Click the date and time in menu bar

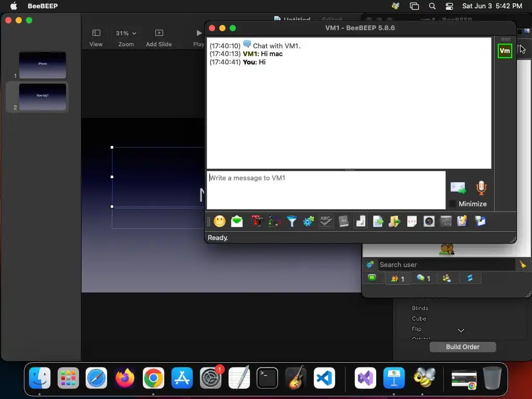[x=492, y=6]
